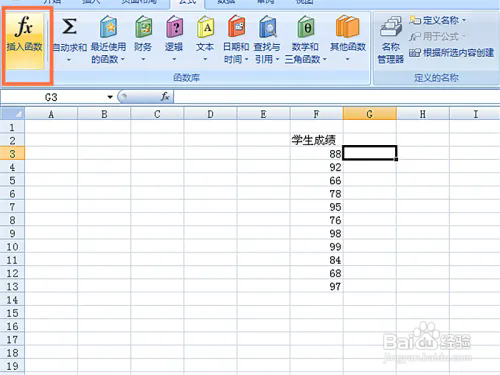Expand the Name Box dropdown arrow
The image size is (500, 375).
tap(110, 97)
